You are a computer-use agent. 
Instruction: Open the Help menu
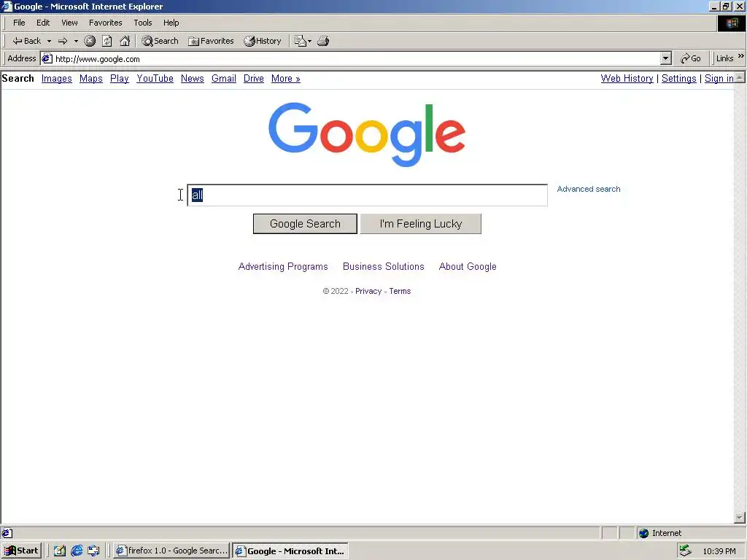pyautogui.click(x=171, y=23)
